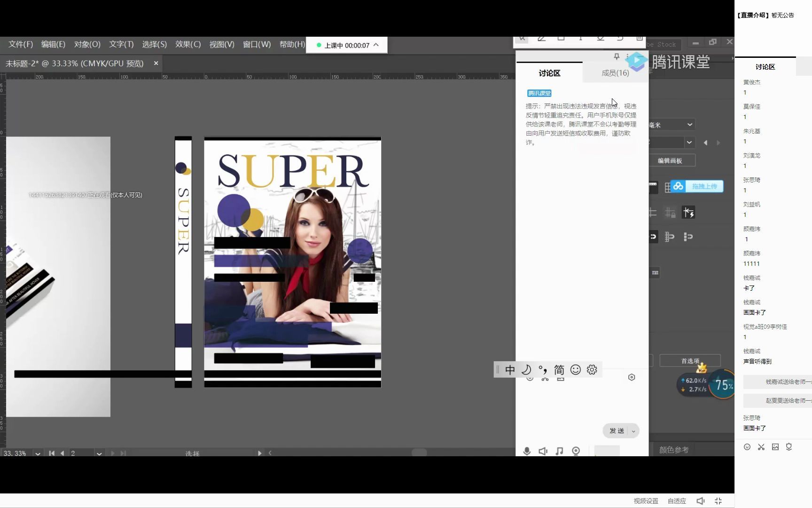This screenshot has width=812, height=508.
Task: Go to previous artboard in properties panel
Action: [705, 143]
